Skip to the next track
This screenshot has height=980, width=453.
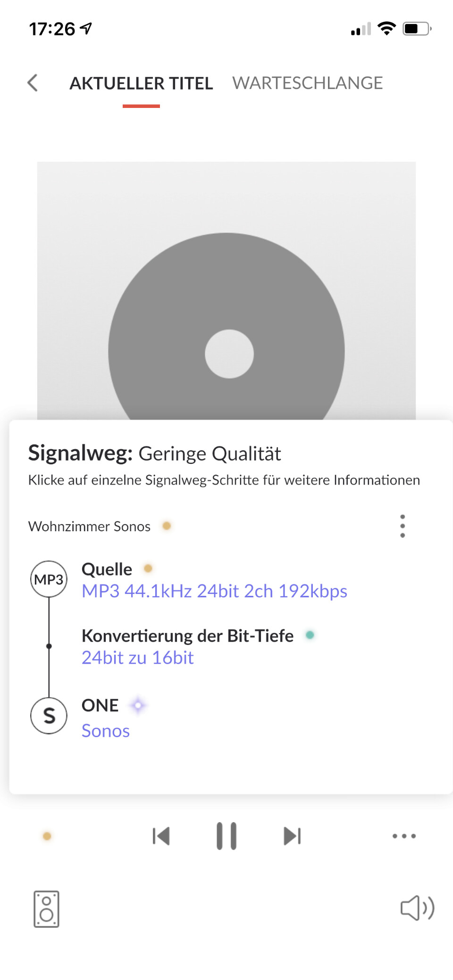coord(292,836)
